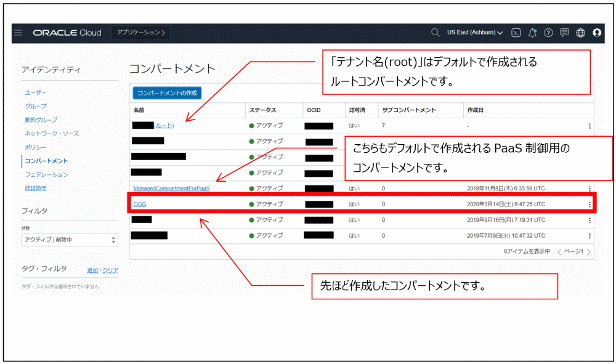Open actions menu for the OGG row
This screenshot has width=616, height=364.
click(x=590, y=204)
